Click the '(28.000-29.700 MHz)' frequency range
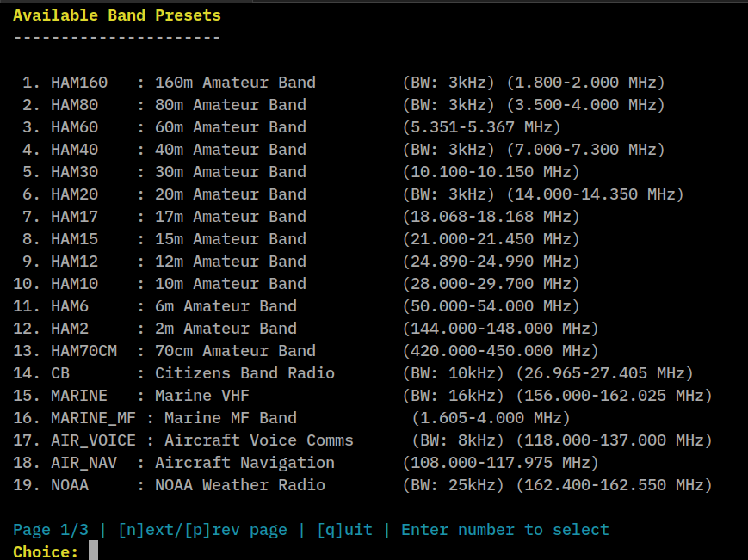Viewport: 748px width, 560px height. point(491,284)
